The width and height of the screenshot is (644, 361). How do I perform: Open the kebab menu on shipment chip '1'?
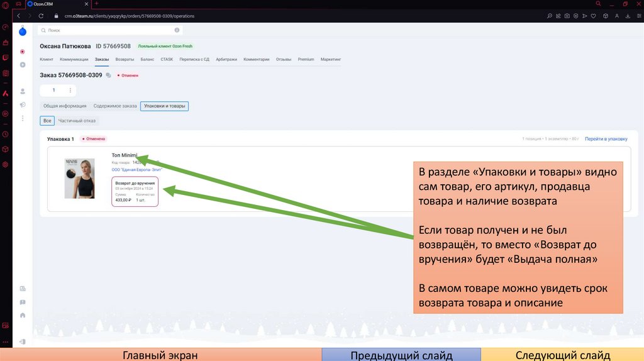[70, 91]
